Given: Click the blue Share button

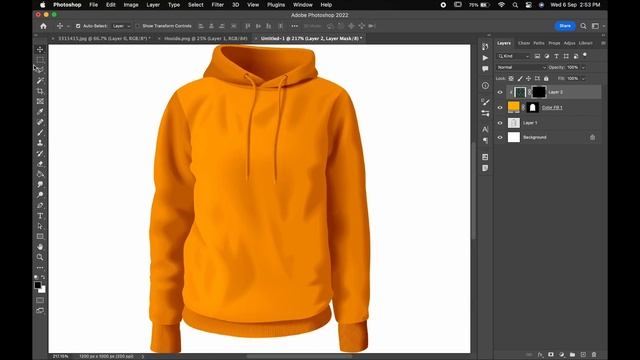Looking at the screenshot, I should point(565,26).
